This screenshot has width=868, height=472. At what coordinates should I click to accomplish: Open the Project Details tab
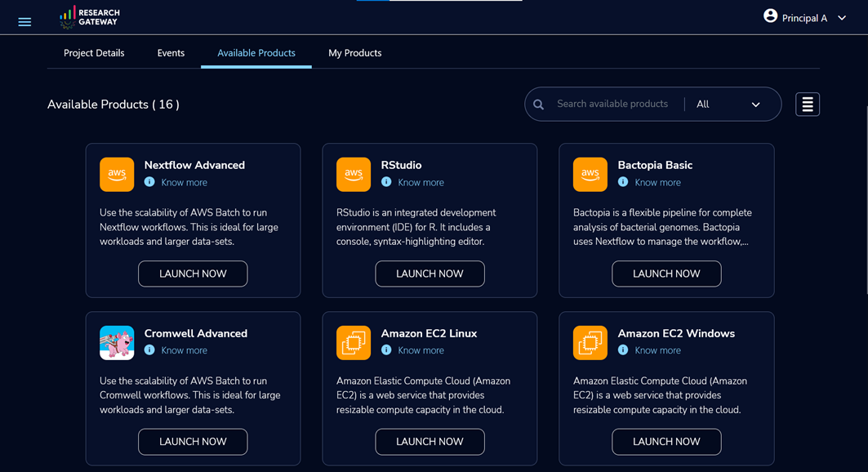[x=94, y=53]
